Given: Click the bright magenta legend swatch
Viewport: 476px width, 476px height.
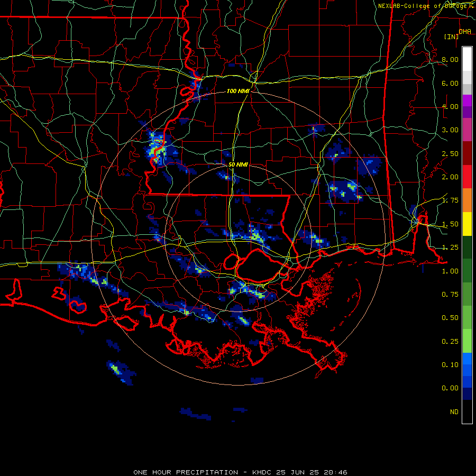Looking at the screenshot, I should [467, 100].
